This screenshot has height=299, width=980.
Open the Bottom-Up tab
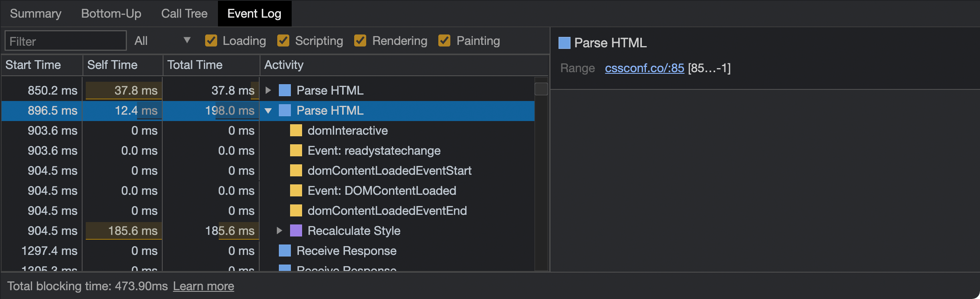pos(111,14)
